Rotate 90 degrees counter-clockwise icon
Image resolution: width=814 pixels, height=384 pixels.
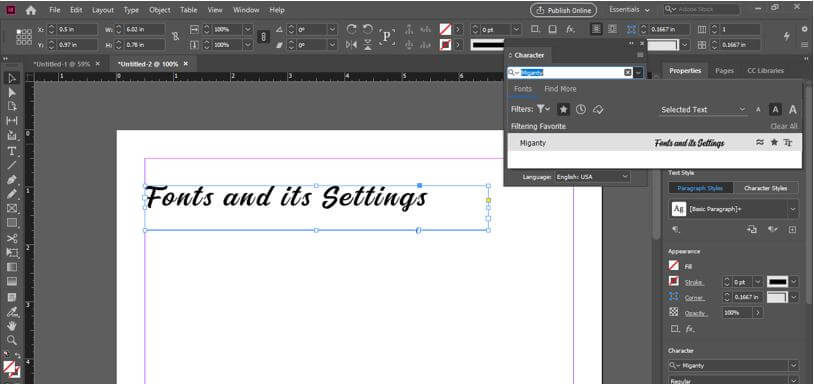point(368,30)
